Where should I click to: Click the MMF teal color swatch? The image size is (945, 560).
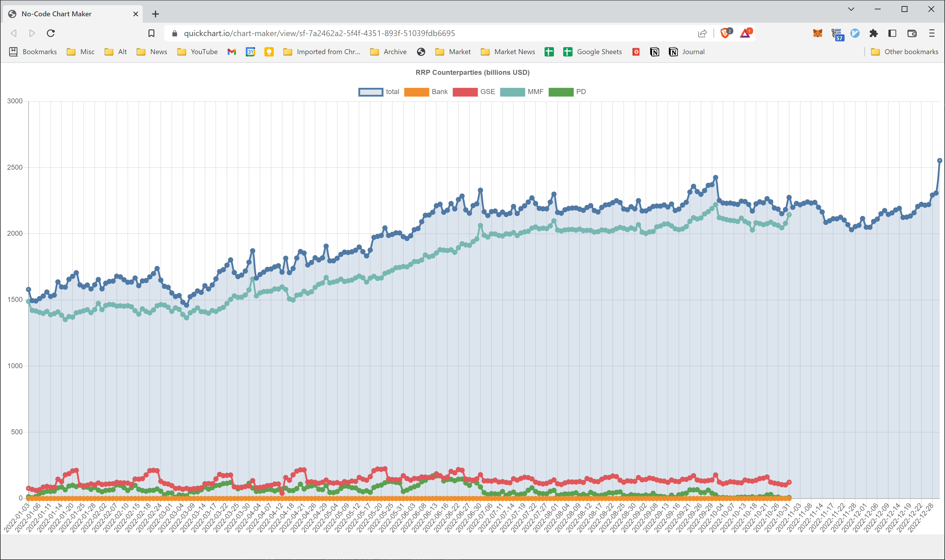(x=512, y=92)
